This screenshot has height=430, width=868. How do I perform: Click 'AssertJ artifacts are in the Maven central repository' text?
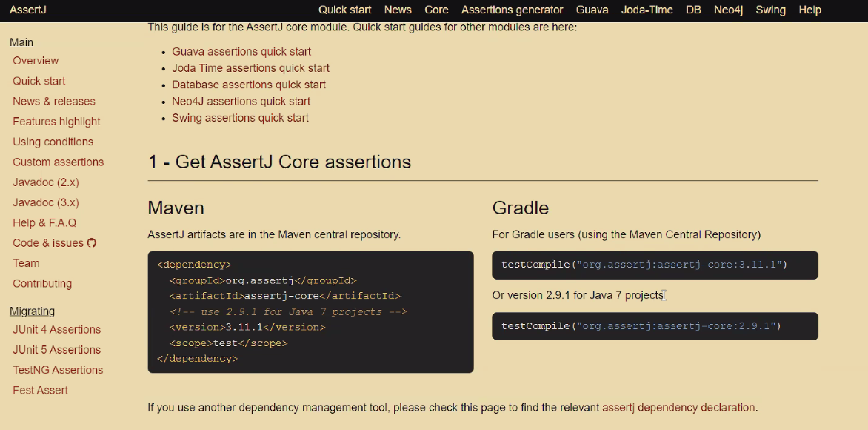[x=274, y=234]
